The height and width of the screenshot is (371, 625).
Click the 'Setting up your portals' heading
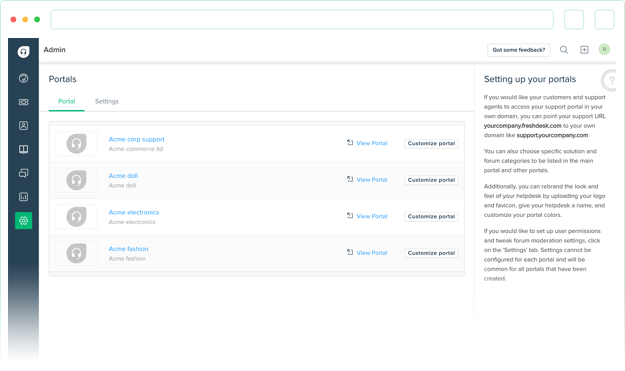point(530,79)
